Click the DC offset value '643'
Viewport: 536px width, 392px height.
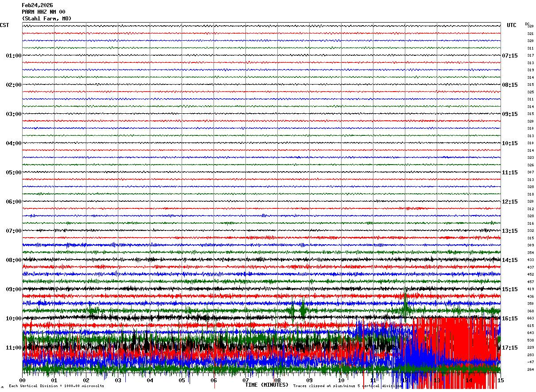(x=530, y=333)
